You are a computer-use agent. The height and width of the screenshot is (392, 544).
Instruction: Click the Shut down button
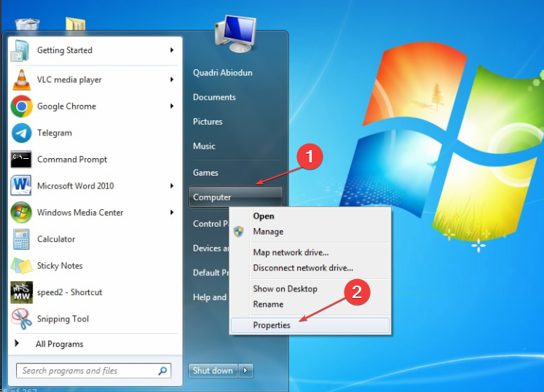click(213, 370)
